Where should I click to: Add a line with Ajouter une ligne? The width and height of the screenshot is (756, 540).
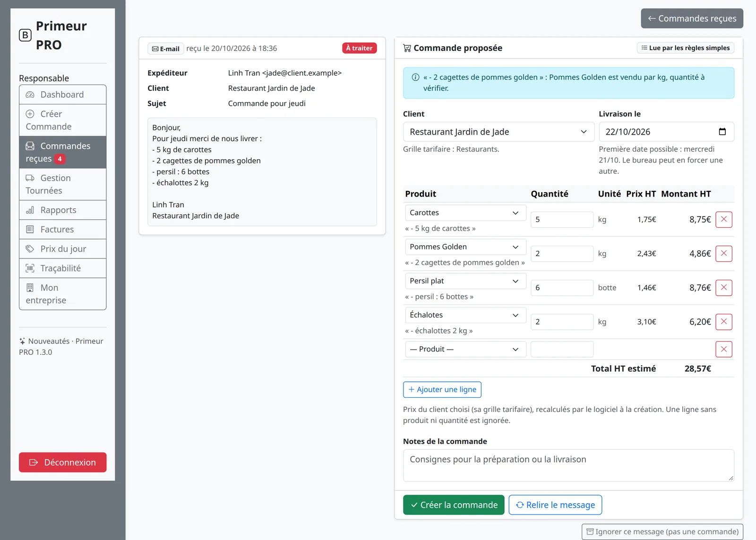click(x=442, y=390)
